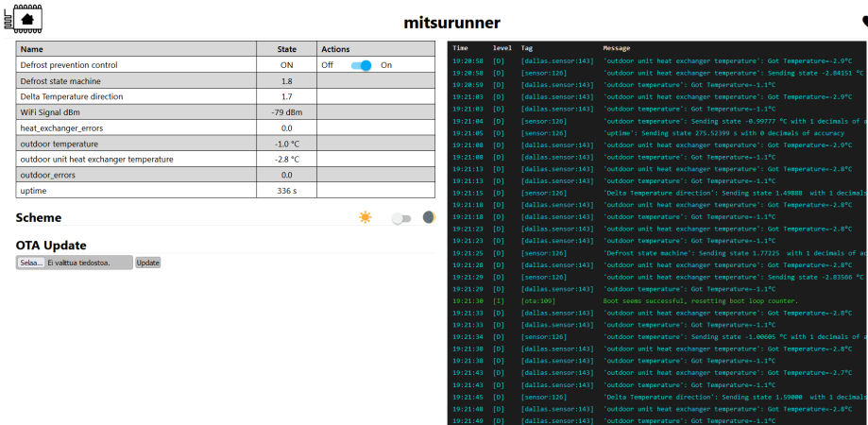Click the 19:21:15 Delta Temperature direction log entry

pos(659,193)
